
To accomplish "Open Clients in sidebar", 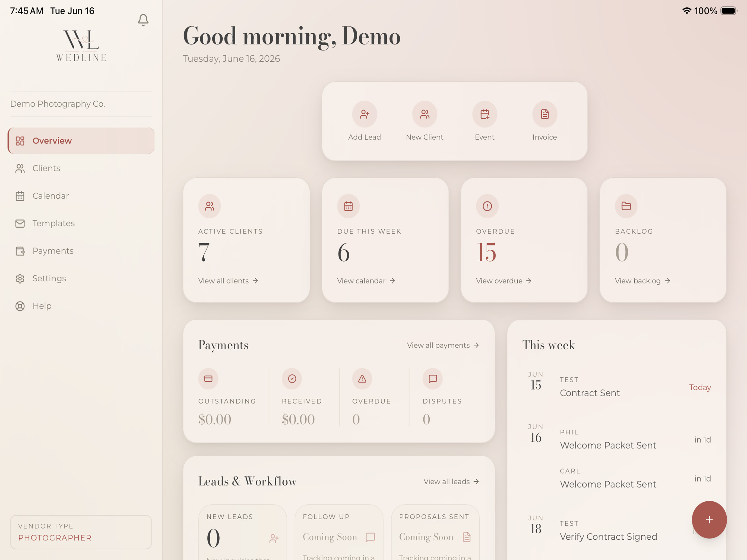I will pos(81,168).
